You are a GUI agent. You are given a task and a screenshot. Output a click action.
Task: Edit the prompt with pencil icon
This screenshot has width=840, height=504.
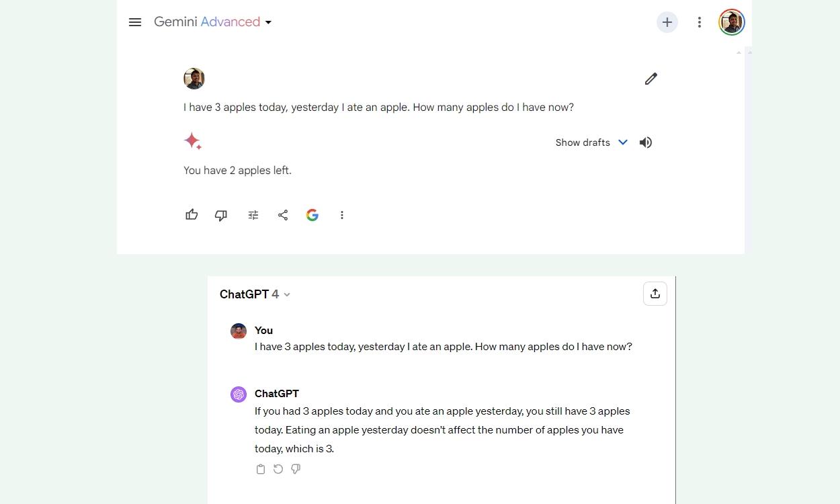click(x=651, y=79)
